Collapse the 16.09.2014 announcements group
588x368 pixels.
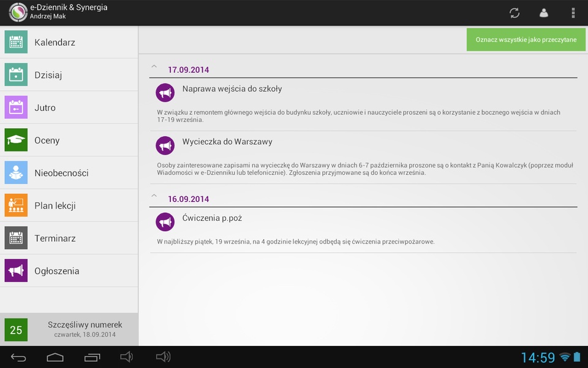click(154, 196)
